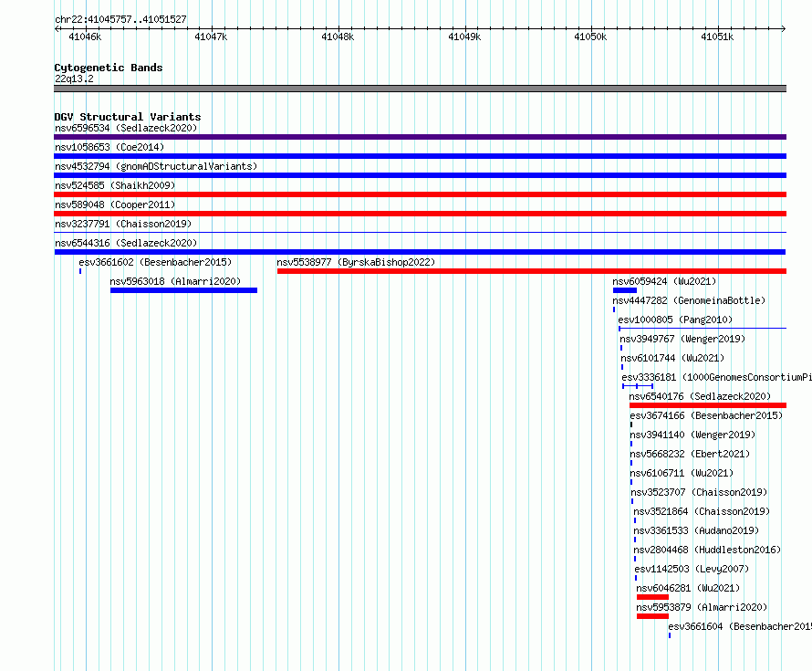The width and height of the screenshot is (812, 671).
Task: Open the nsv589048 (Cooper2011) label
Action: (115, 204)
